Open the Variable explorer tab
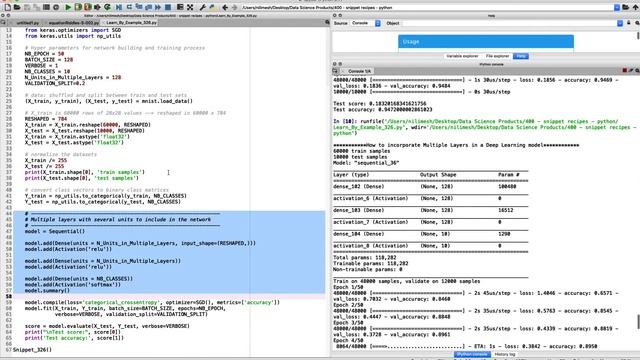The height and width of the screenshot is (360, 640). [462, 56]
